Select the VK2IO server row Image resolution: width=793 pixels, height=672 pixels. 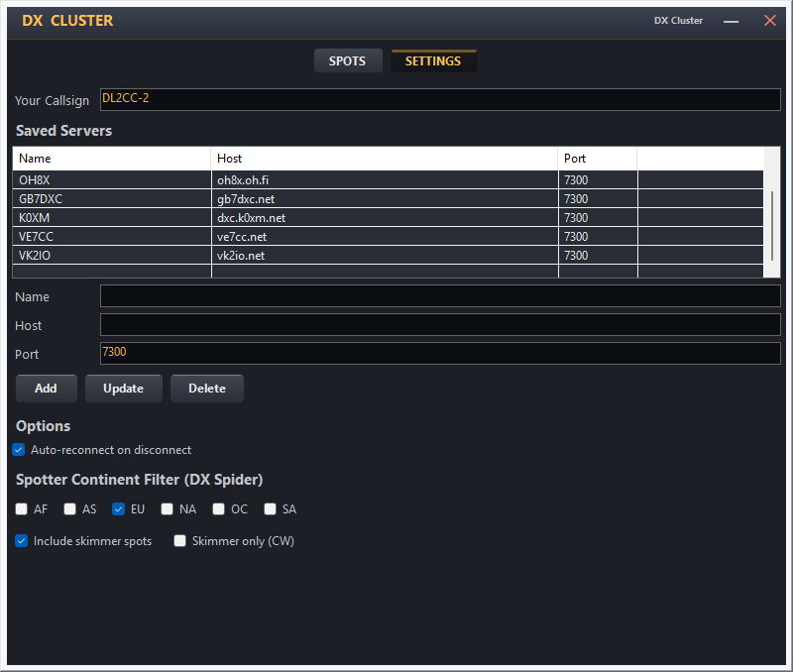pos(388,256)
